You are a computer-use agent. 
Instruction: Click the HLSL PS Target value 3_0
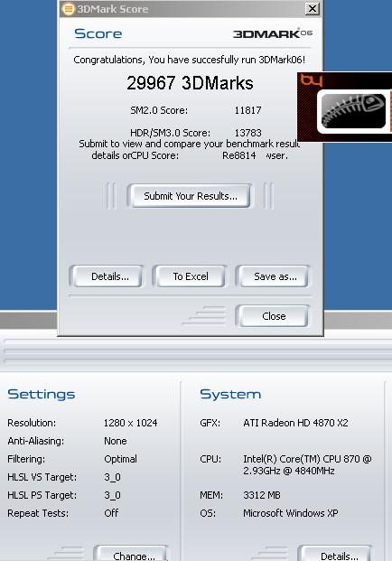[x=112, y=495]
